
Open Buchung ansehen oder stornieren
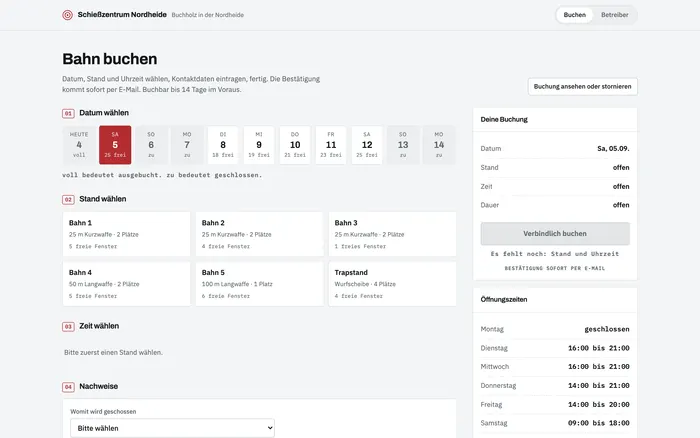[582, 87]
